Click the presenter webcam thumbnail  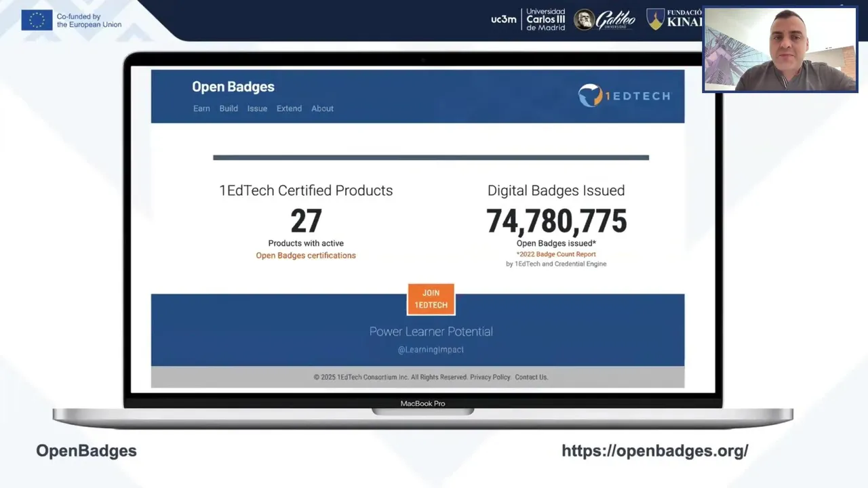point(780,49)
